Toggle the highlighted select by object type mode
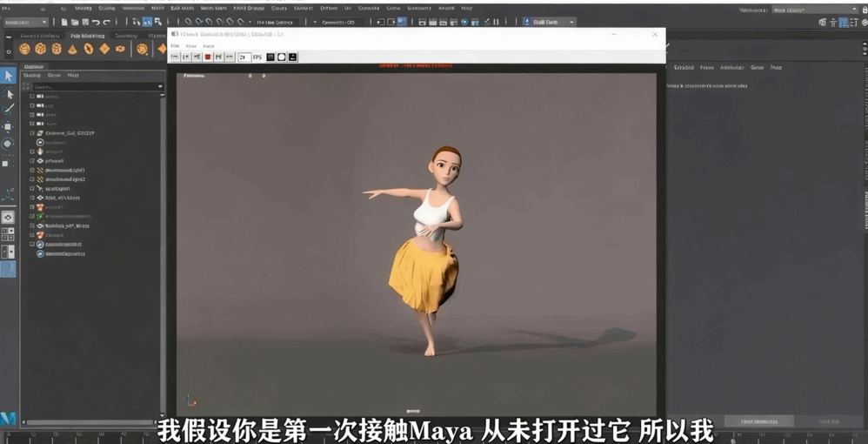 tap(147, 22)
